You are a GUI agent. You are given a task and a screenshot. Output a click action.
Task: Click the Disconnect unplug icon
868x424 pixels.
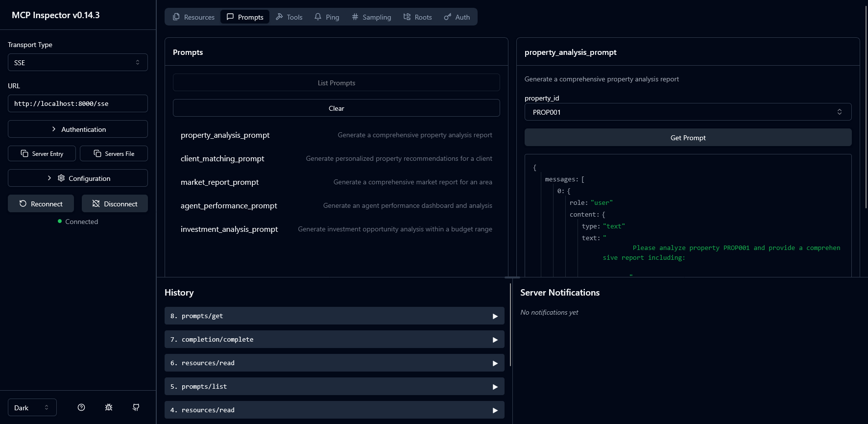[96, 203]
